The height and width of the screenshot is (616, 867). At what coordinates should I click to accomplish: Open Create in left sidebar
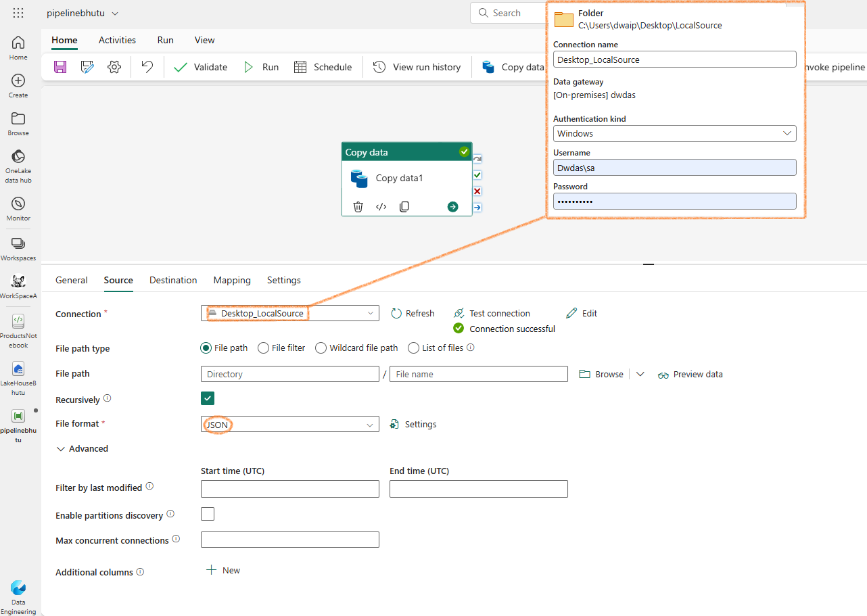[18, 85]
